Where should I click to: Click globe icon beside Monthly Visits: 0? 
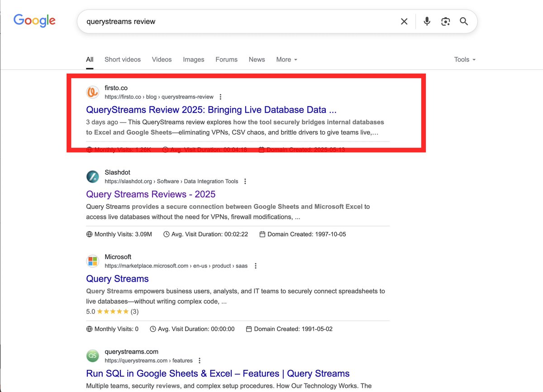(x=89, y=329)
